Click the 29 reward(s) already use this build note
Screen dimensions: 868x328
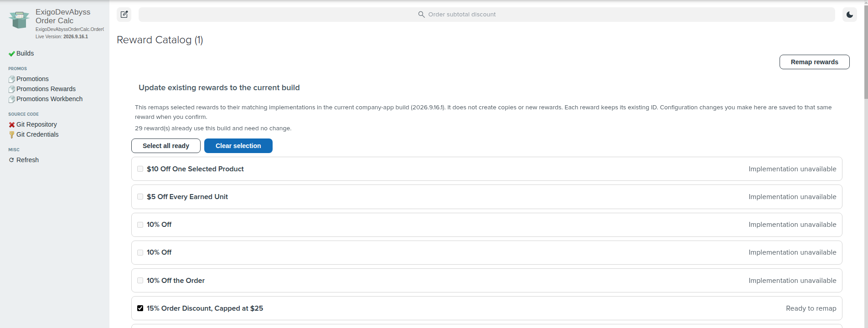tap(213, 128)
